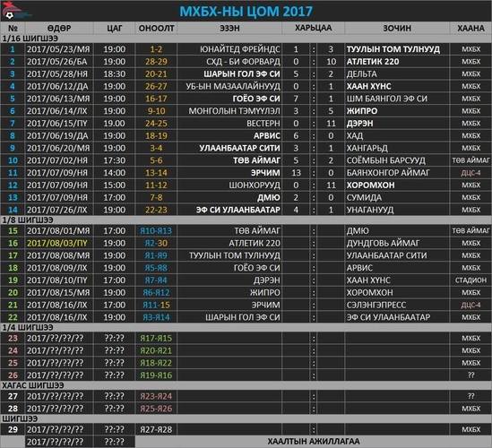Click the СТАДИОН venue in match 19
Image resolution: width=492 pixels, height=448 pixels.
click(470, 280)
